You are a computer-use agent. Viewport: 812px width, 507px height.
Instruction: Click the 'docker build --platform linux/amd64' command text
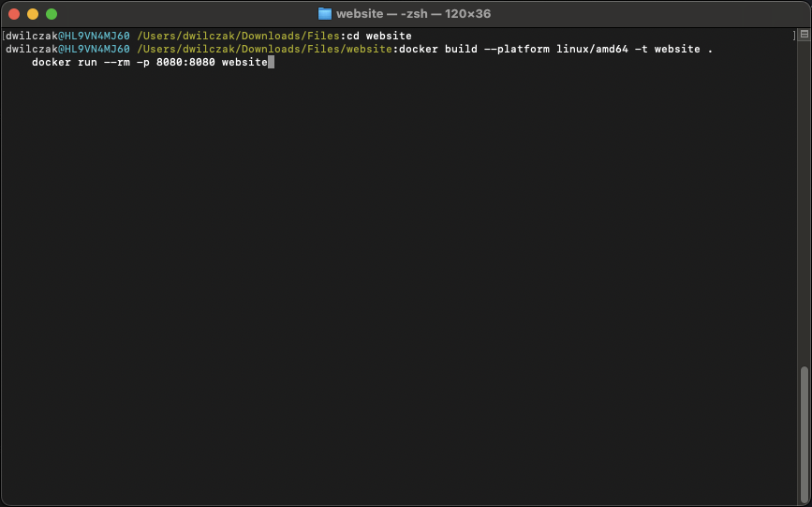tap(513, 49)
